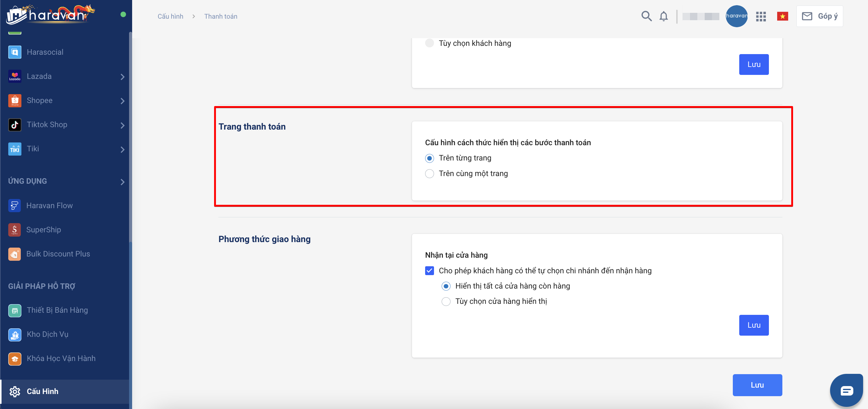Uncheck the branch pickup checkbox
868x409 pixels.
click(429, 271)
